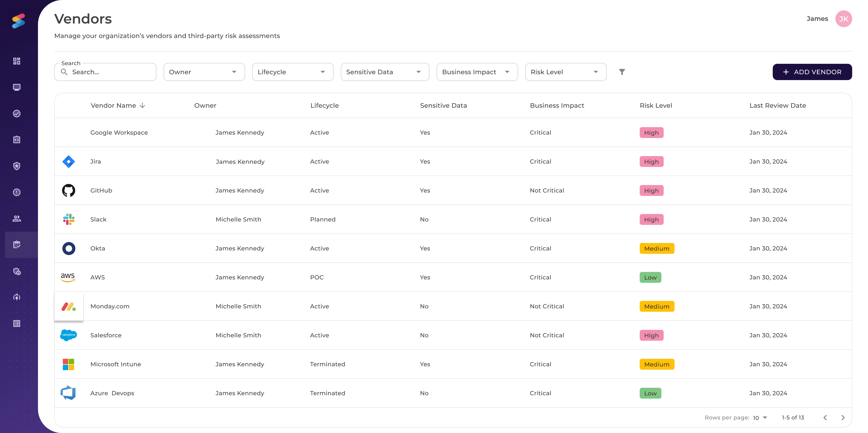The width and height of the screenshot is (868, 433).
Task: Go to next page of vendors
Action: 843,418
